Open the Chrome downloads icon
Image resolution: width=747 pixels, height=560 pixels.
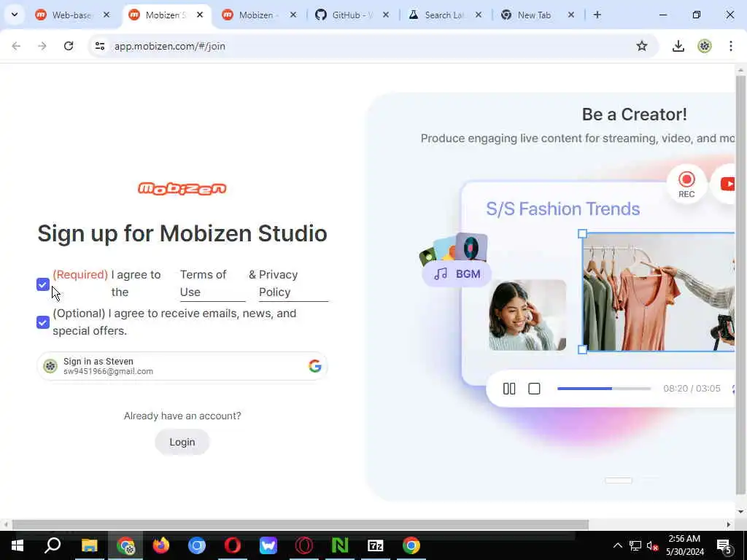click(x=678, y=46)
